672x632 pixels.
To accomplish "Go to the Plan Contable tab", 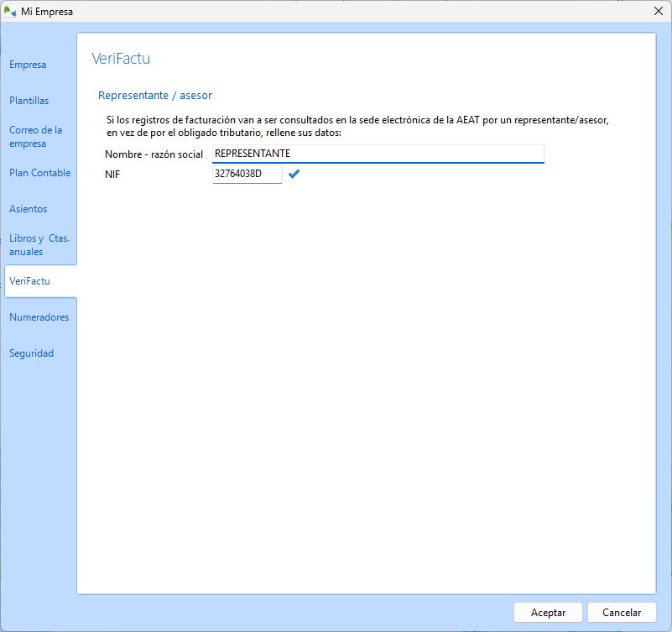I will [x=39, y=173].
